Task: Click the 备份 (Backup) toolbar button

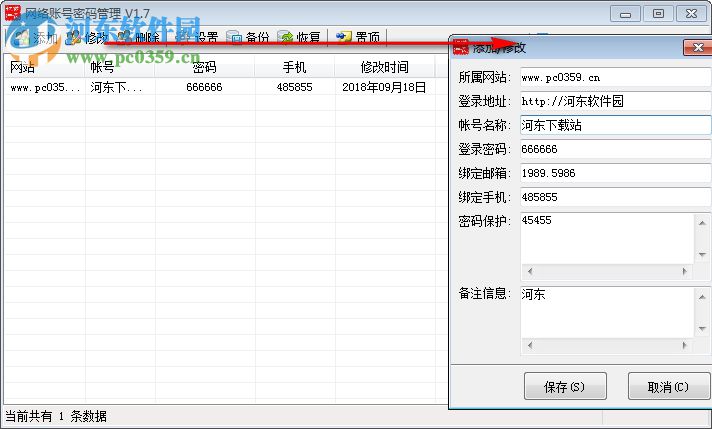Action: pos(247,38)
